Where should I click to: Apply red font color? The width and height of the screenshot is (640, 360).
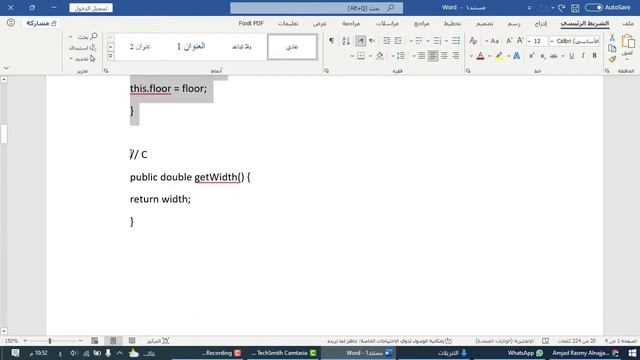tap(480, 56)
